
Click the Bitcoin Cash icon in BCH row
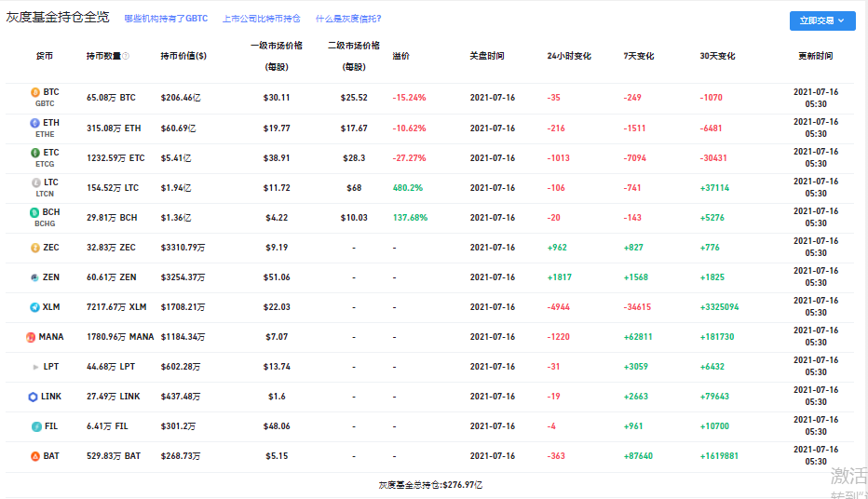(34, 212)
